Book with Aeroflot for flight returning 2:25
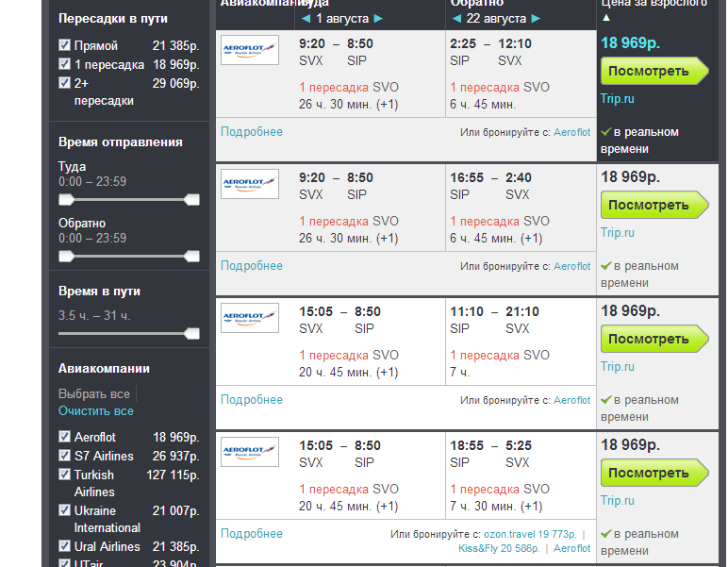 point(572,132)
